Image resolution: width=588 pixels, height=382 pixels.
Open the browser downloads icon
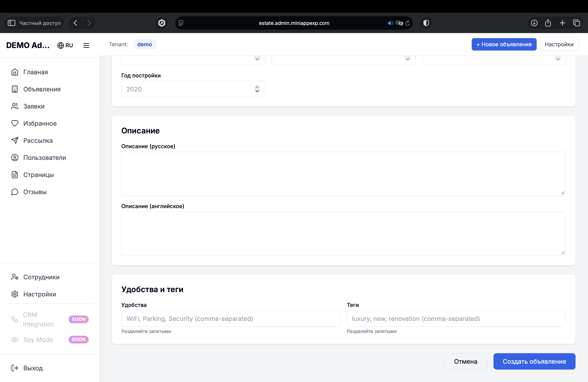[534, 23]
